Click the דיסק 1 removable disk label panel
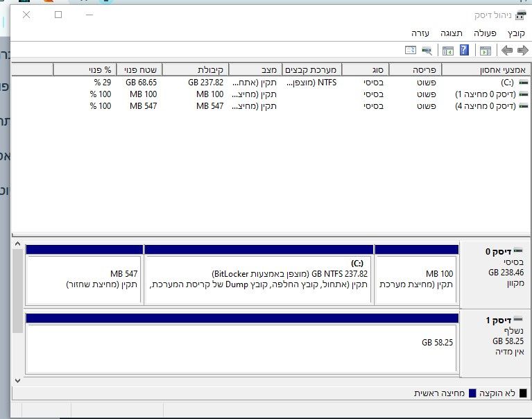This screenshot has width=532, height=419. click(x=495, y=343)
